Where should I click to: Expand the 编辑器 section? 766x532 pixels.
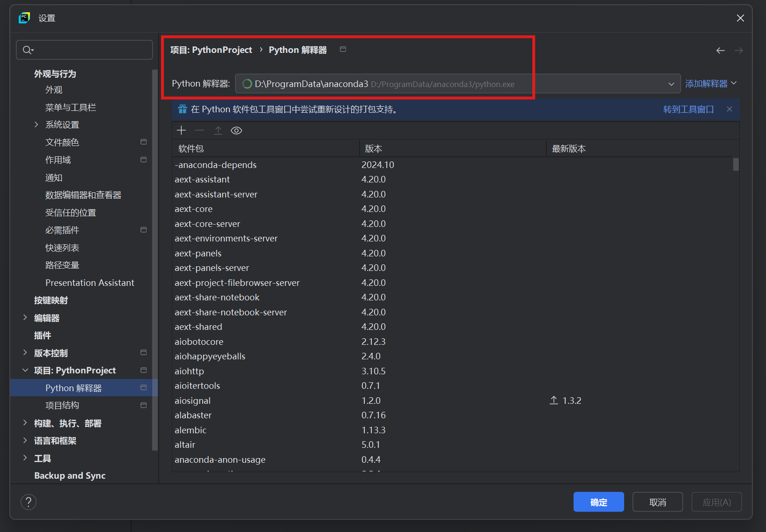25,318
